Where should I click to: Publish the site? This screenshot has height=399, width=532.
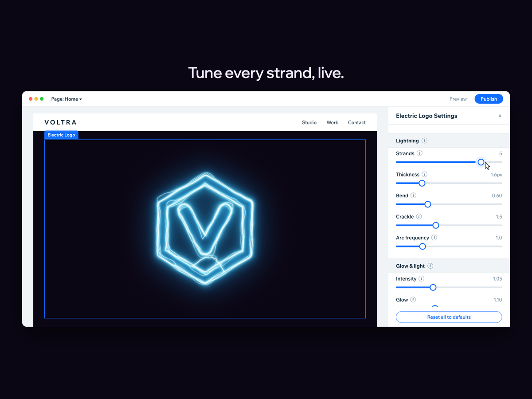click(489, 99)
